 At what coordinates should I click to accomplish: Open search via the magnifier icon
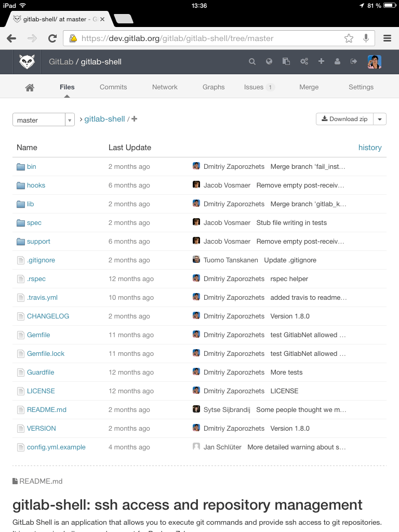(x=252, y=61)
